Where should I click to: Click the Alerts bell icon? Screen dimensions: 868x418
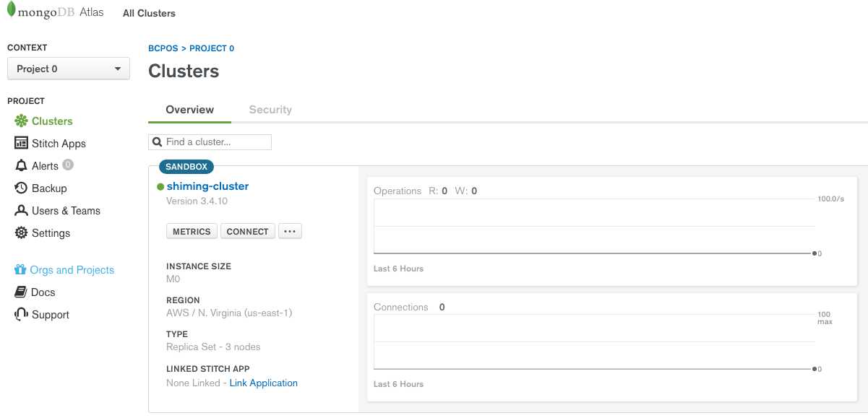click(x=21, y=166)
